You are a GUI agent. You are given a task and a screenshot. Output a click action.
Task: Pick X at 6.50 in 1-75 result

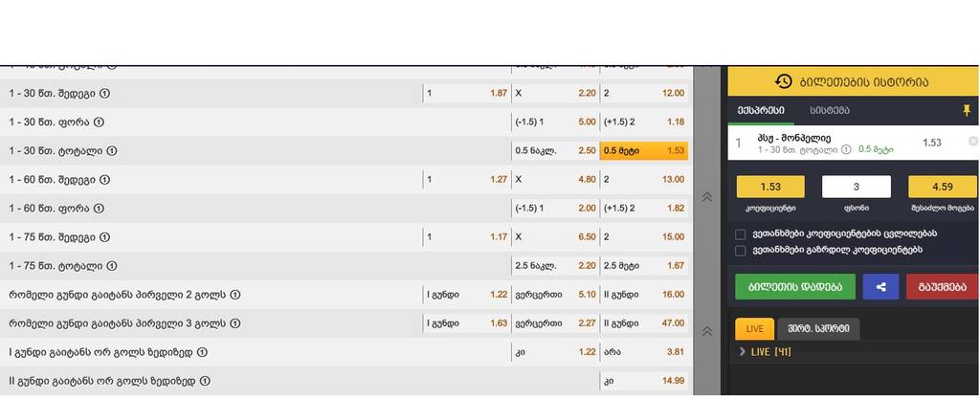pos(555,237)
